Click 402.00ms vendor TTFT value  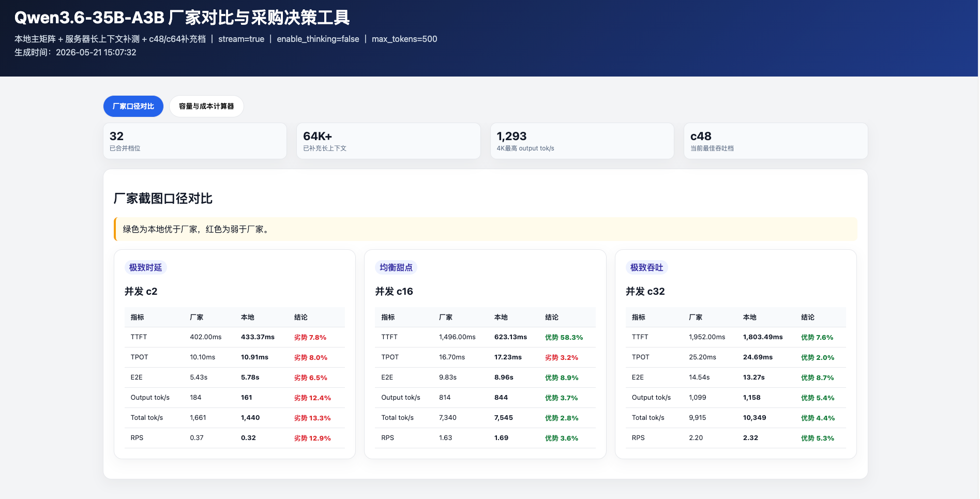206,337
